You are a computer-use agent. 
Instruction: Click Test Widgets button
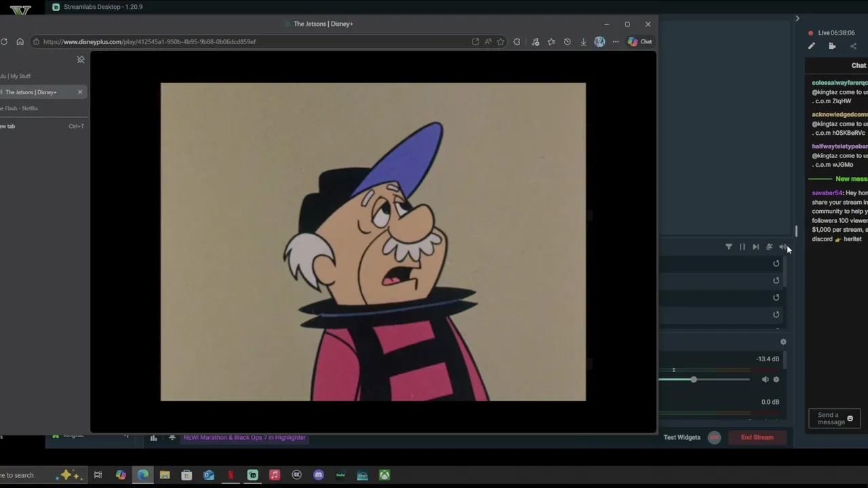pos(682,437)
